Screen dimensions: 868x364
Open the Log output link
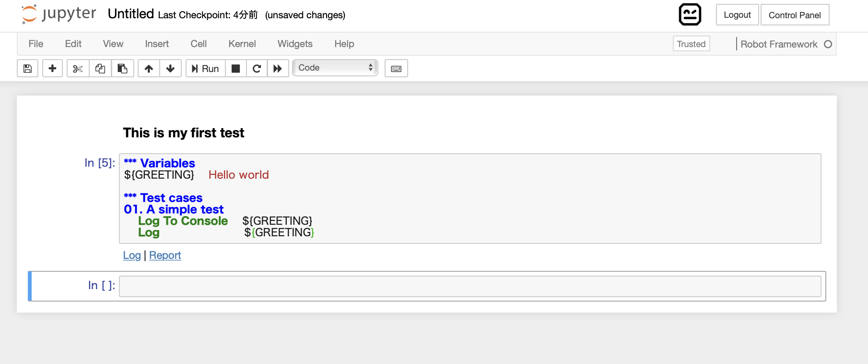point(132,255)
